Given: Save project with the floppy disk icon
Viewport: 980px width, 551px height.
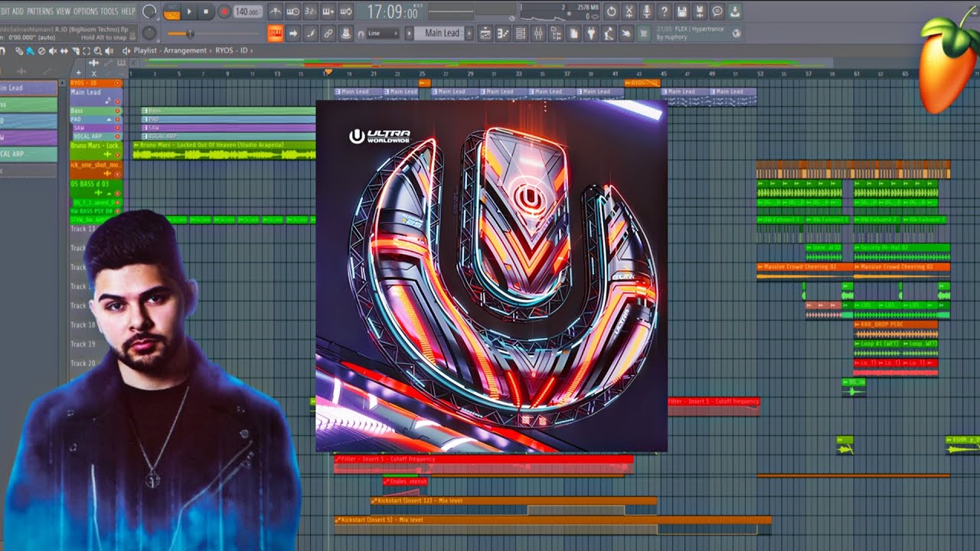Looking at the screenshot, I should click(681, 11).
